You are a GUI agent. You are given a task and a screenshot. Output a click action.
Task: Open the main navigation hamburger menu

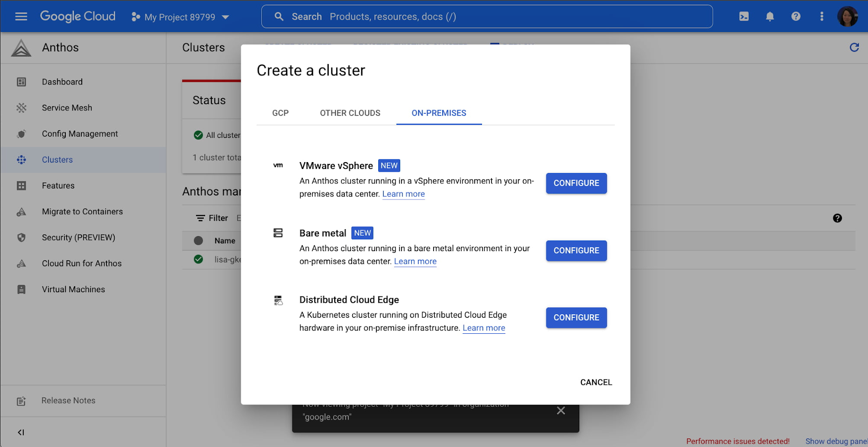(x=21, y=16)
